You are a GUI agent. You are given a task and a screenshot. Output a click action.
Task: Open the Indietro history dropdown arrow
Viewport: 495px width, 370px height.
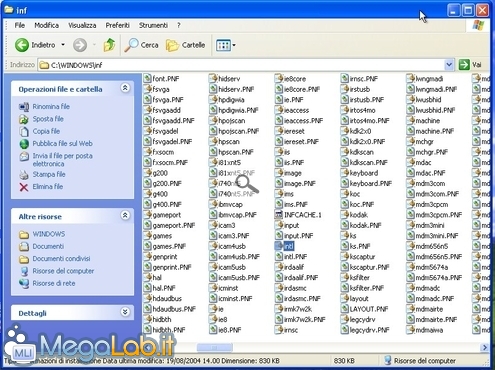63,45
